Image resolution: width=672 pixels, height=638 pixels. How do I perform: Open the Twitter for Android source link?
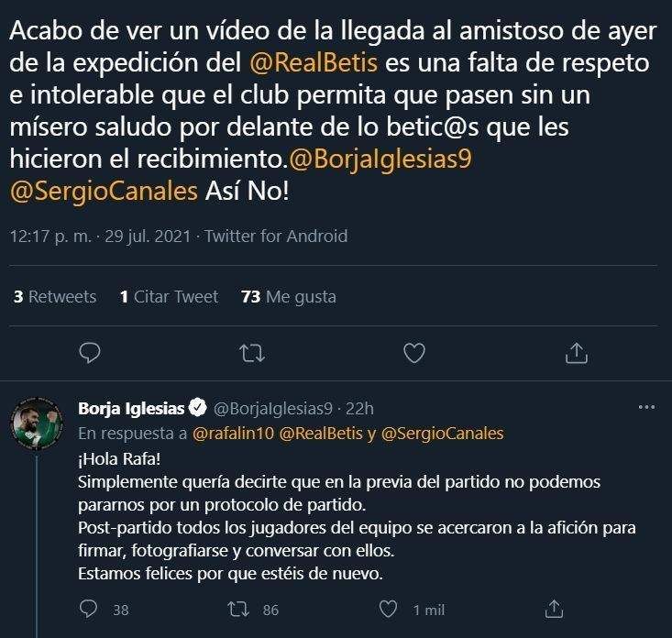click(x=276, y=236)
